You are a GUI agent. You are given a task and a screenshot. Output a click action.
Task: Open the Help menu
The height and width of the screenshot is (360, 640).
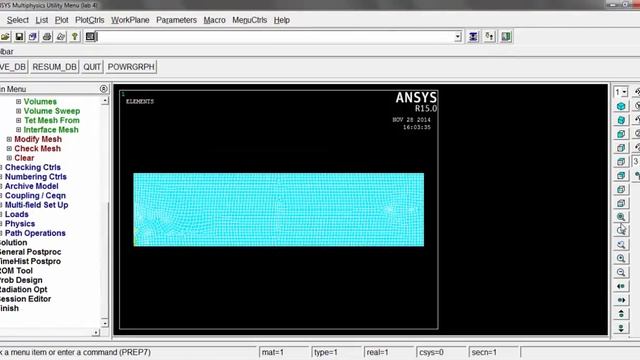(x=282, y=20)
